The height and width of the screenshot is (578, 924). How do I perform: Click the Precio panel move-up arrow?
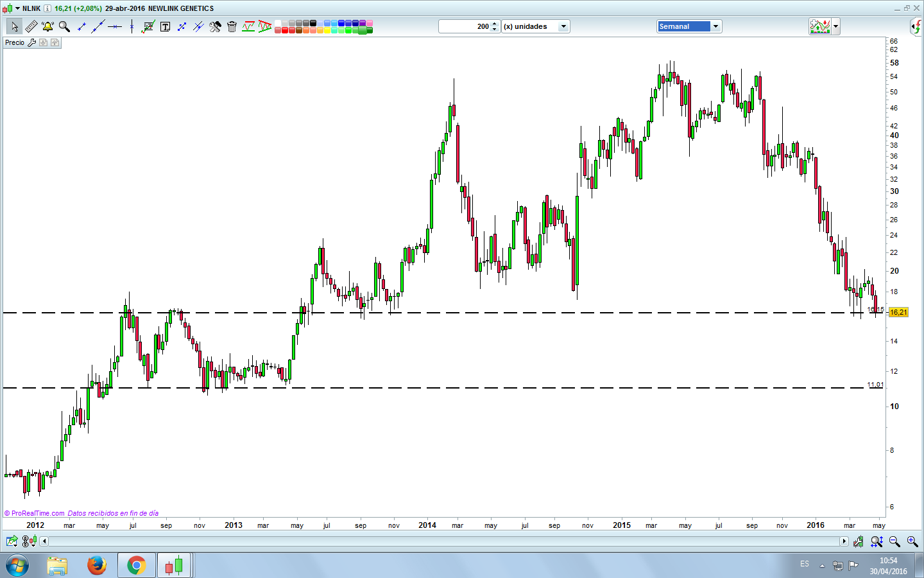tap(55, 42)
